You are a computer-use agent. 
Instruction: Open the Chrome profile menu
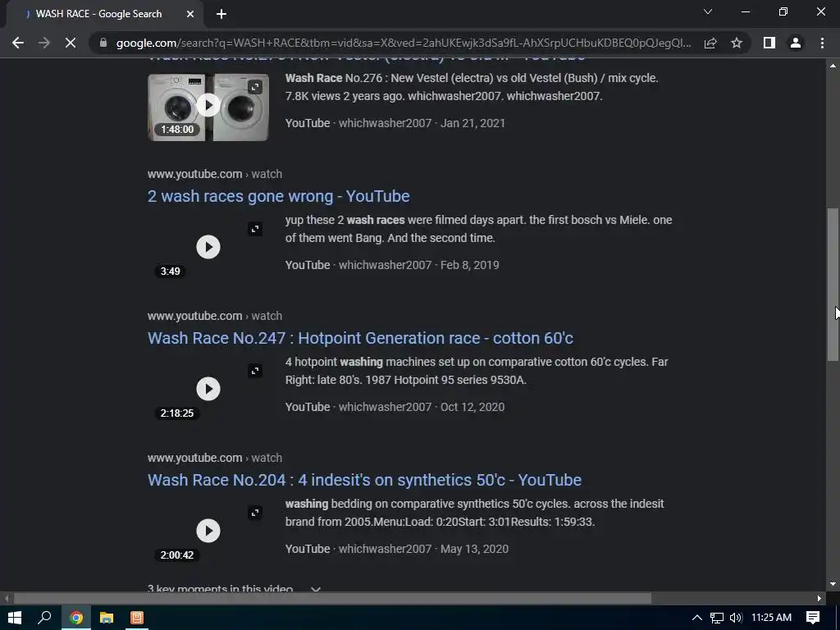click(x=796, y=43)
